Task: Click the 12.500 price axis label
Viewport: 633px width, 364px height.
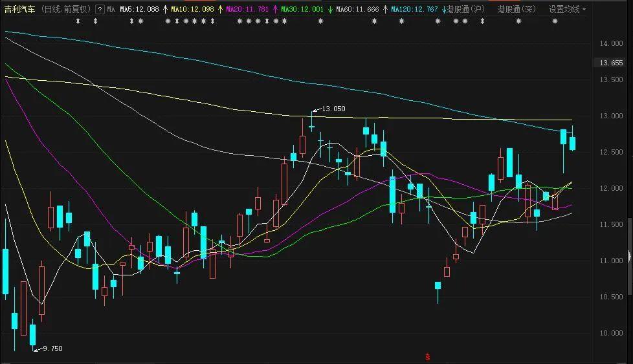Action: pos(611,153)
